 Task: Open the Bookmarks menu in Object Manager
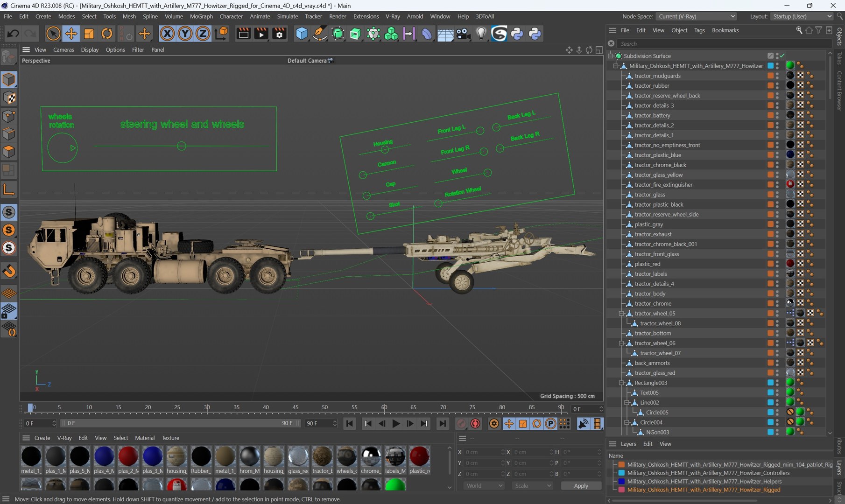tap(725, 30)
